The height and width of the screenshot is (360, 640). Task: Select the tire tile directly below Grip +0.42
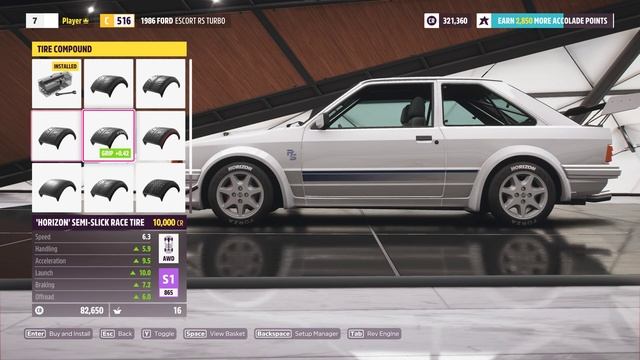click(x=109, y=188)
